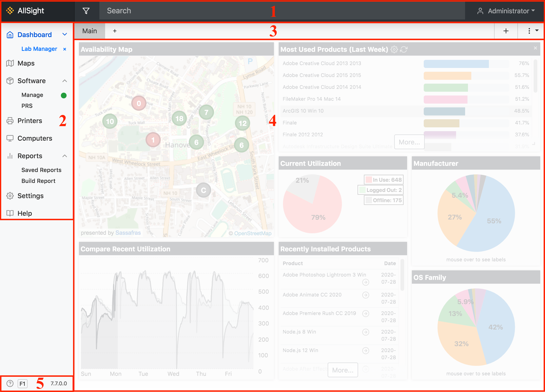Click the Search input field
545x392 pixels.
tap(282, 11)
